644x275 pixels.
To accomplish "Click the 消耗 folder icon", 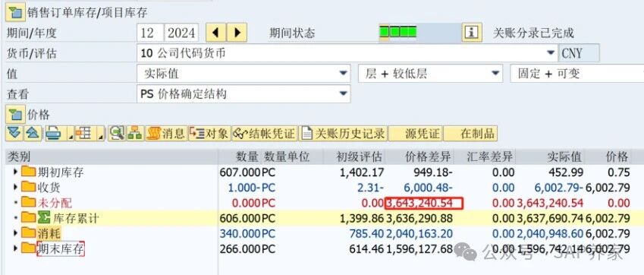I will click(28, 232).
